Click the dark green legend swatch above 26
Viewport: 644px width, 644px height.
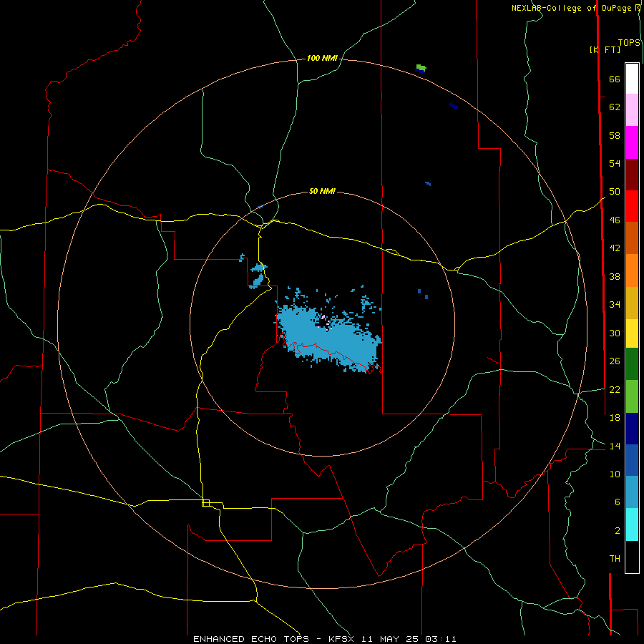[x=632, y=364]
